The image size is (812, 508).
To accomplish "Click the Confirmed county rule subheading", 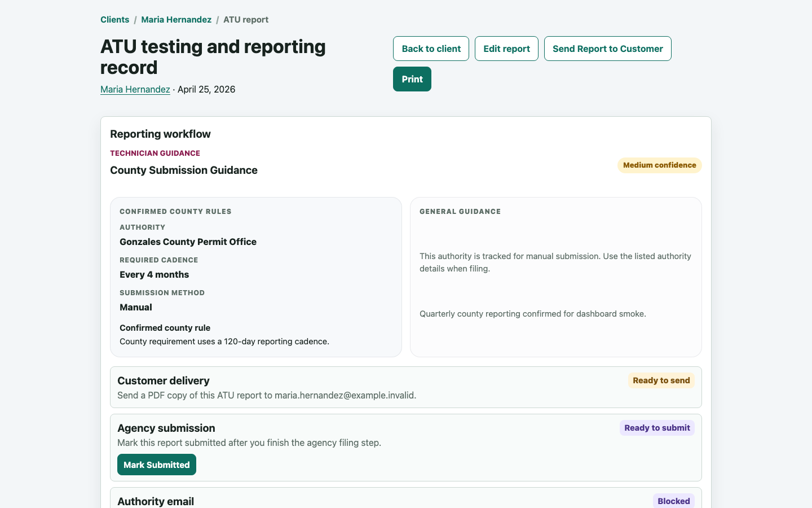I will pos(165,328).
